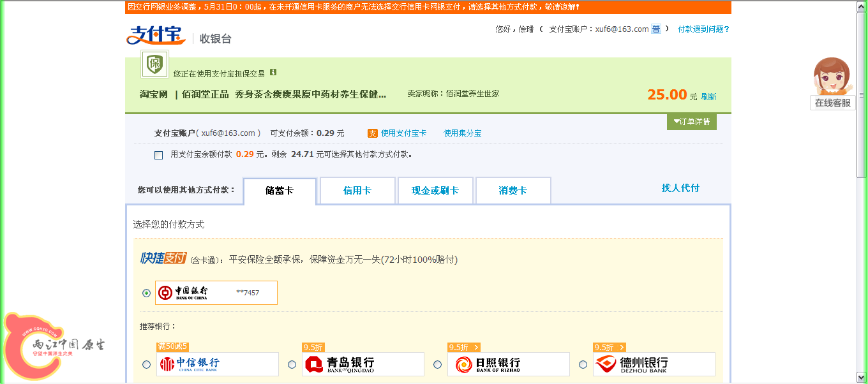Click the Bank of China card logo
The image size is (868, 384).
click(x=183, y=293)
